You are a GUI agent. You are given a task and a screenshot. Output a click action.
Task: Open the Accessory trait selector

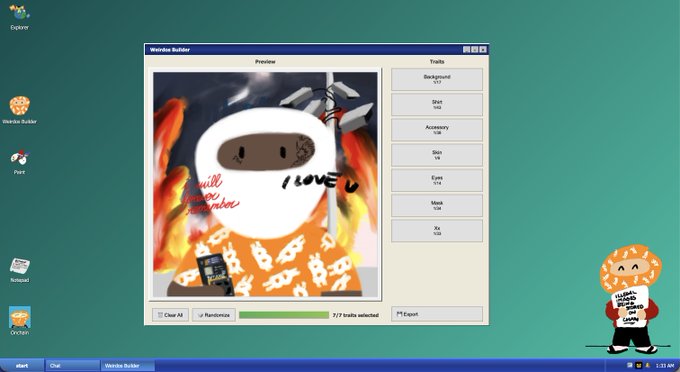pyautogui.click(x=437, y=130)
